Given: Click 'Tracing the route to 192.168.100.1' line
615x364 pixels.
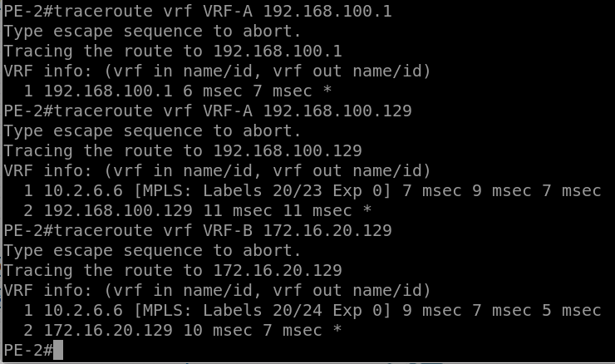Looking at the screenshot, I should 173,51.
